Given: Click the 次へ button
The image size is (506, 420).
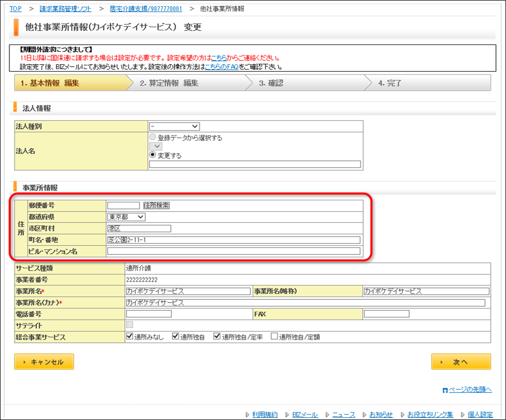Looking at the screenshot, I should coord(461,361).
